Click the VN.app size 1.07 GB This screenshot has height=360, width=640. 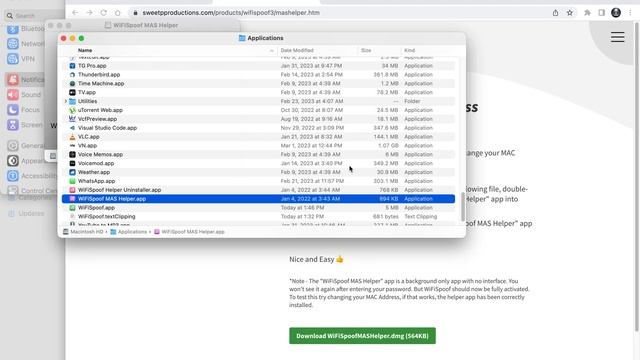point(389,145)
